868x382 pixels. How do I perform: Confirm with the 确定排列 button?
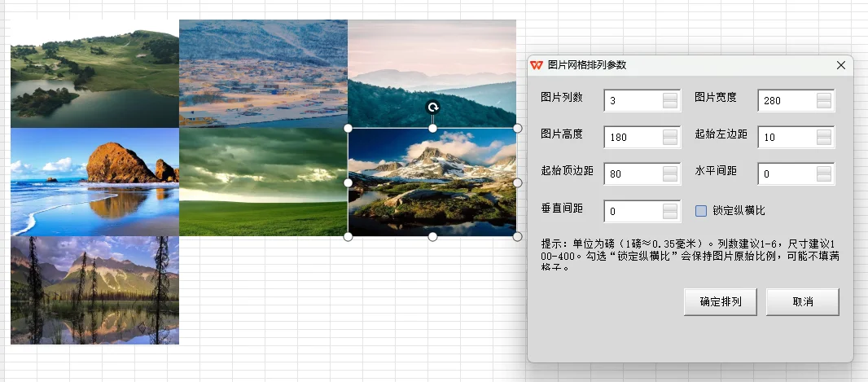[720, 301]
